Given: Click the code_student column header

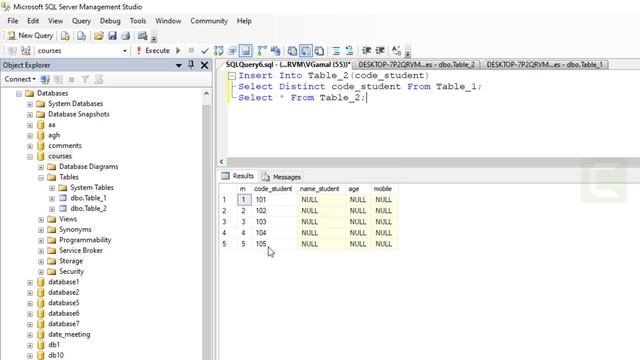Looking at the screenshot, I should [273, 189].
